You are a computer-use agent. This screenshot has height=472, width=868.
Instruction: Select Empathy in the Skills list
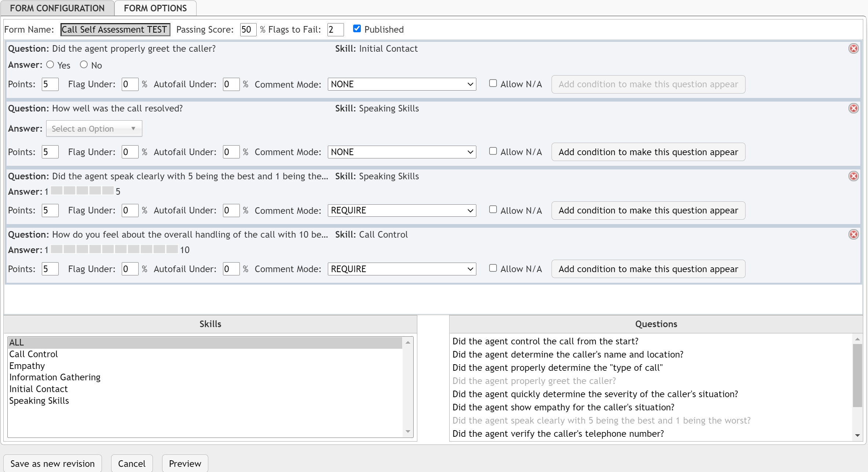[x=27, y=365]
